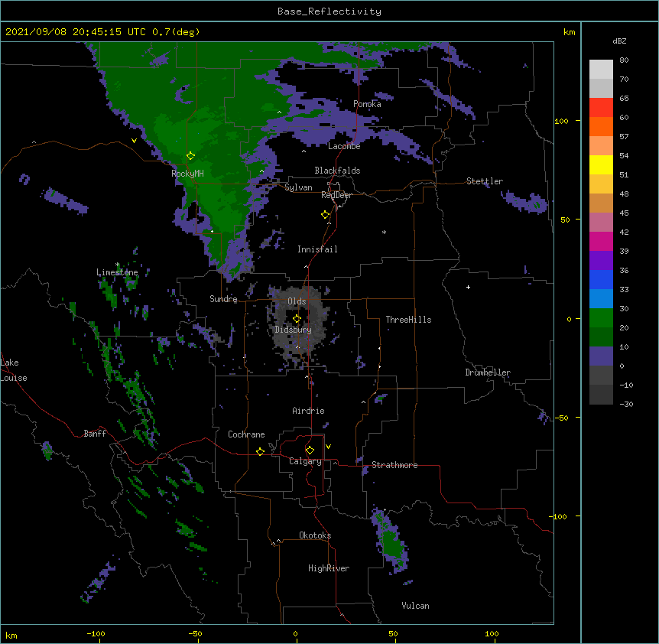Click the yellow diamond marker above RockyMH
659x644 pixels.
[190, 156]
